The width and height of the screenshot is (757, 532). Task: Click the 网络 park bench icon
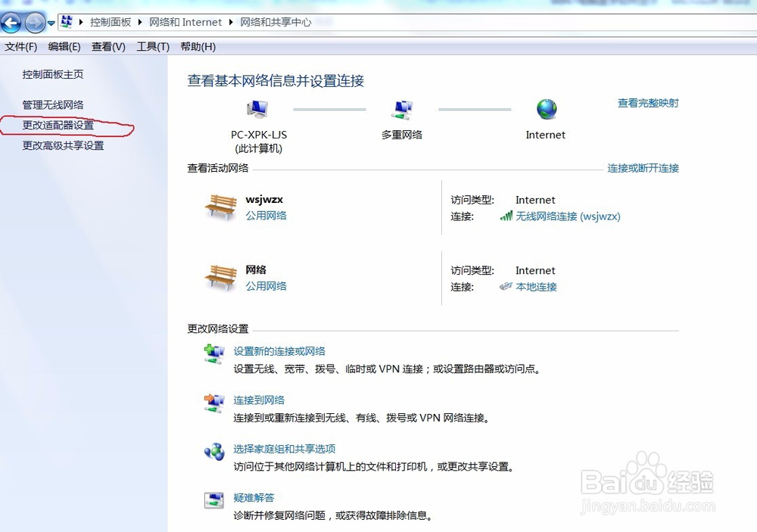tap(220, 277)
